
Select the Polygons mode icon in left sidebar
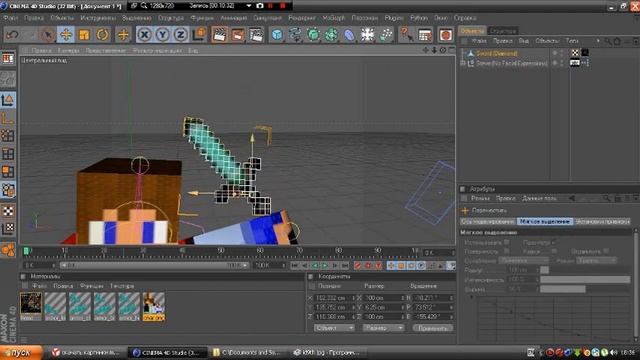pos(8,172)
